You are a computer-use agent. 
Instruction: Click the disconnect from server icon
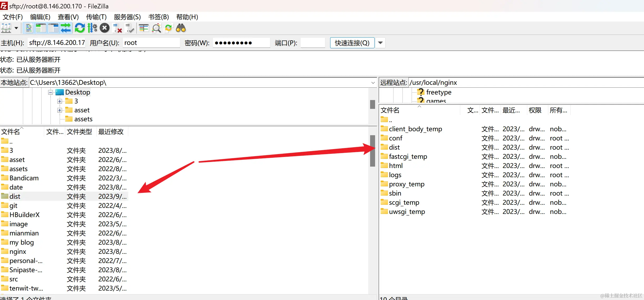[117, 28]
